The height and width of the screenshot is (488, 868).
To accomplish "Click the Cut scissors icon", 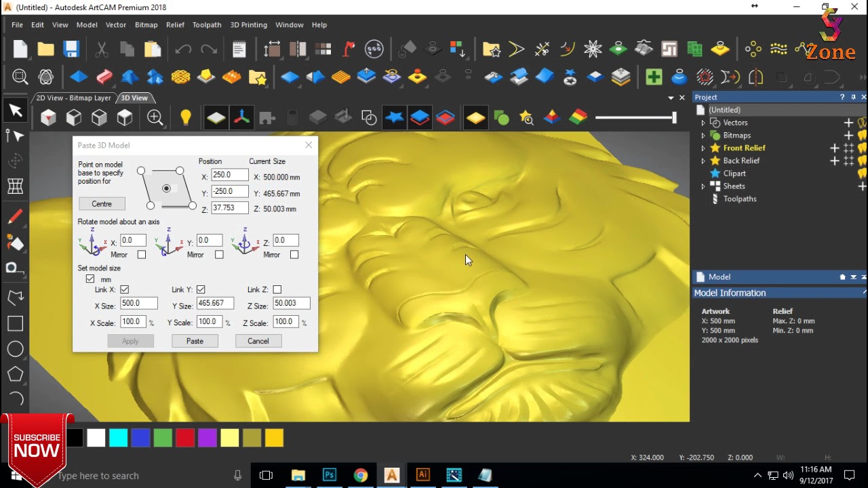I will (x=102, y=49).
